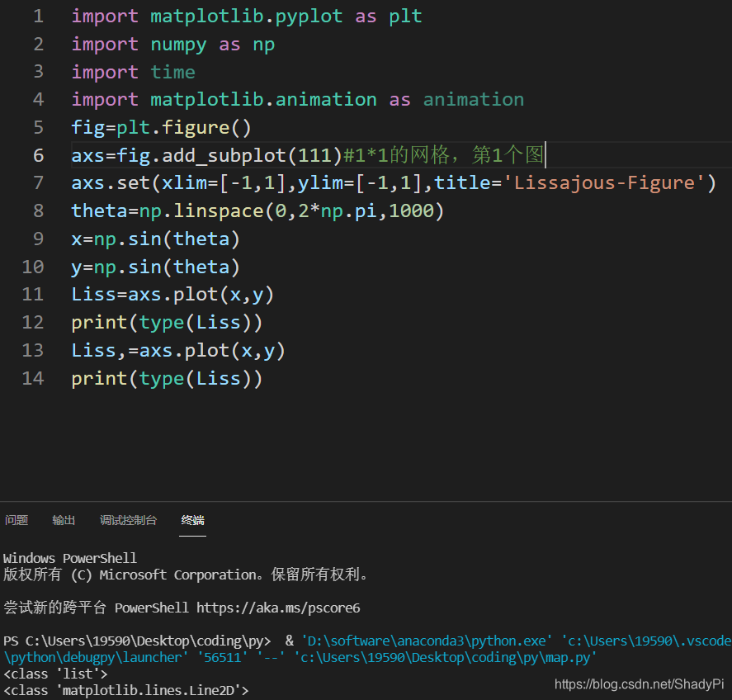Click the 'D:\software\anaconda3\python.exe' path

427,641
